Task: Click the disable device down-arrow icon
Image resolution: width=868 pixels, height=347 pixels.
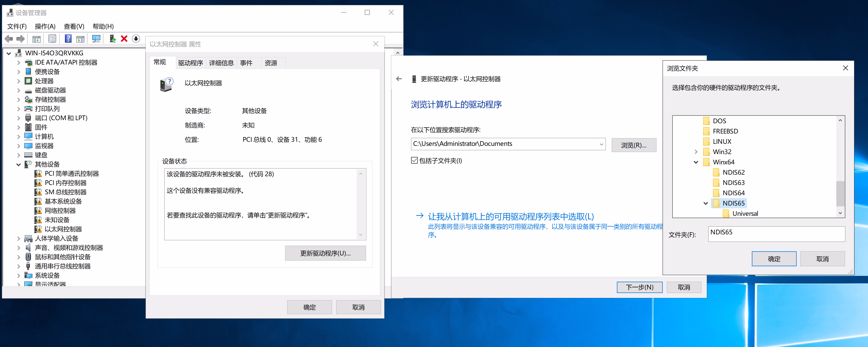Action: [136, 39]
